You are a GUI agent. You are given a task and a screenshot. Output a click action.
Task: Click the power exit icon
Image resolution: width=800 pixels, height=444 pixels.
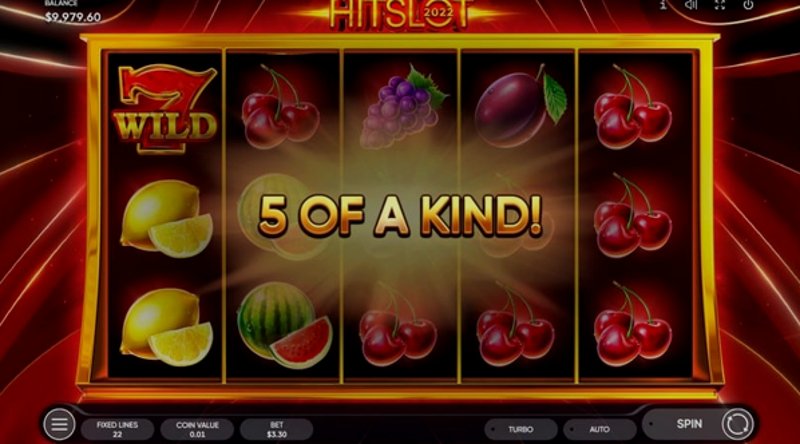(x=748, y=5)
